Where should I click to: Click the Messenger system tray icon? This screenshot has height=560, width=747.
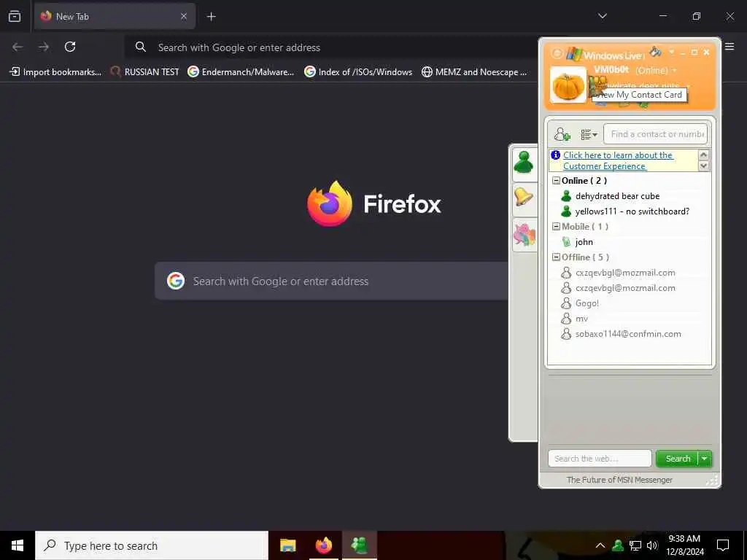point(618,545)
